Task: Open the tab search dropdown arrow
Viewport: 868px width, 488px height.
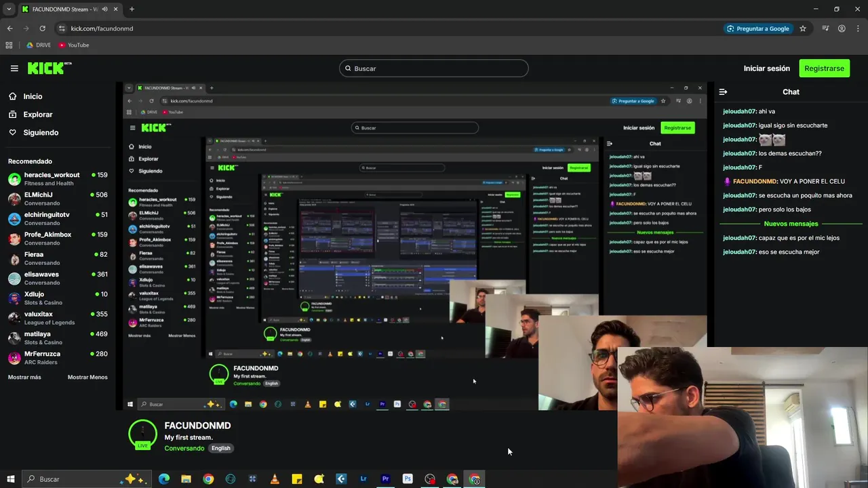Action: coord(9,9)
